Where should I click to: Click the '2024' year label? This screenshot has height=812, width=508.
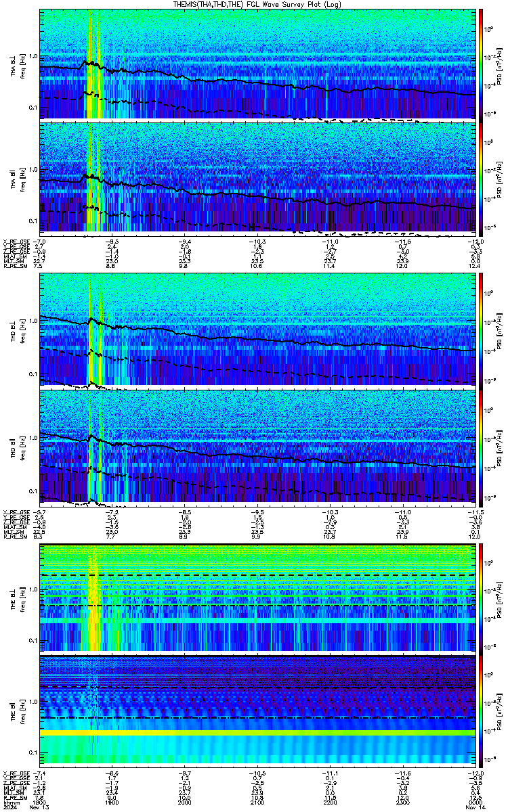click(10, 808)
